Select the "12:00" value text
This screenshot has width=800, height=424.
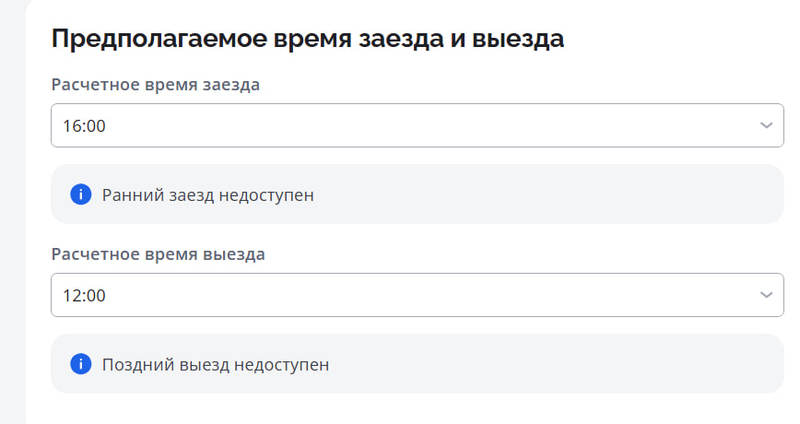(x=85, y=295)
